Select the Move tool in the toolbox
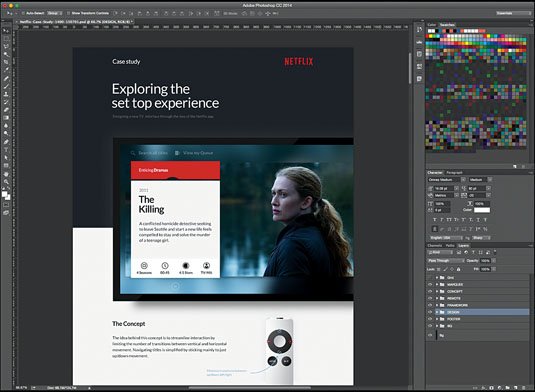Viewport: 535px width, 392px height. pyautogui.click(x=6, y=31)
